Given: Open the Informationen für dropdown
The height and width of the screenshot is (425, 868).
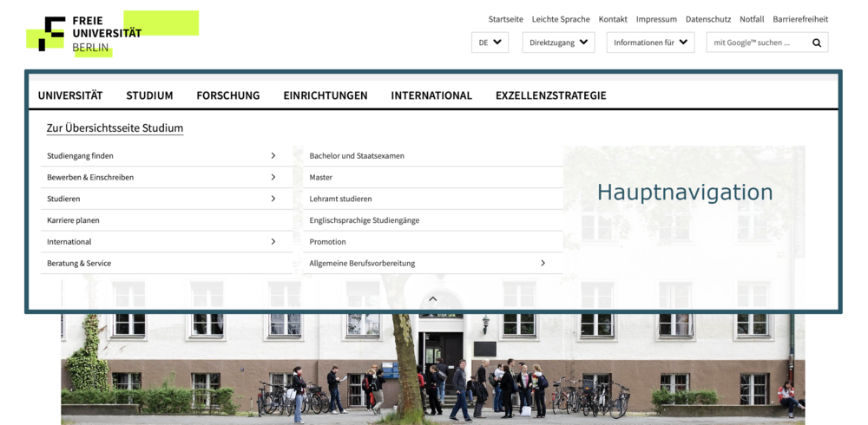Looking at the screenshot, I should tap(650, 42).
